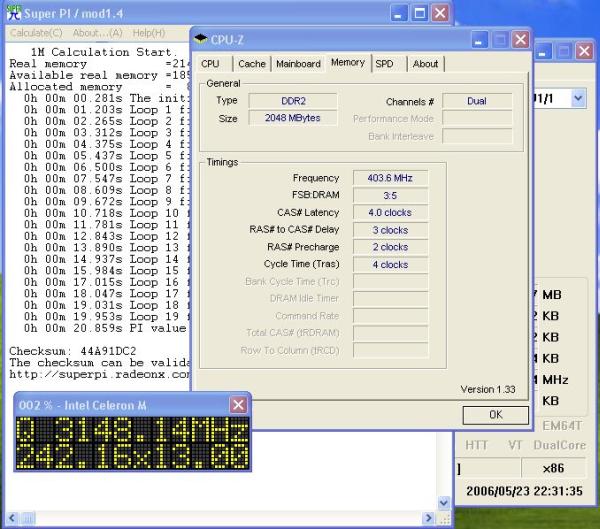Select the Memory tab
Screen dimensions: 600x529
pyautogui.click(x=348, y=63)
